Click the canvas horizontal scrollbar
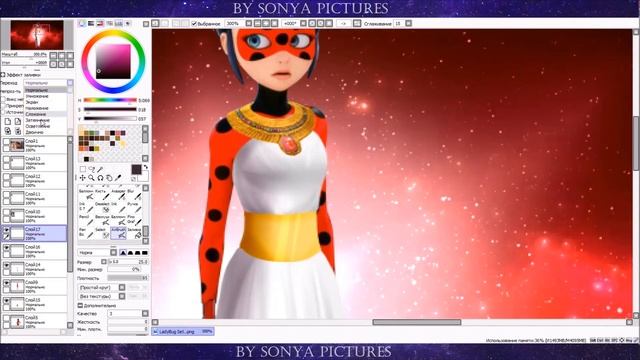640x360 pixels. (417, 322)
